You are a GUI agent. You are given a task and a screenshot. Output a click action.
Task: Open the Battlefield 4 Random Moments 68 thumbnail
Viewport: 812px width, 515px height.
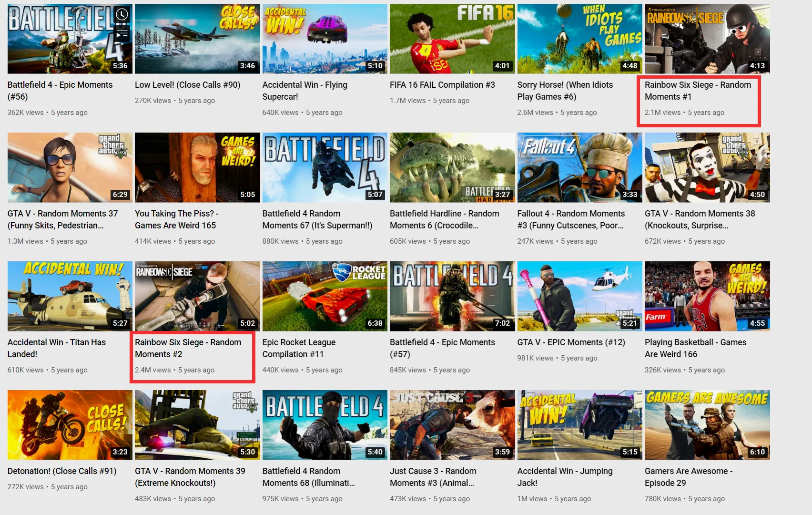coord(325,425)
